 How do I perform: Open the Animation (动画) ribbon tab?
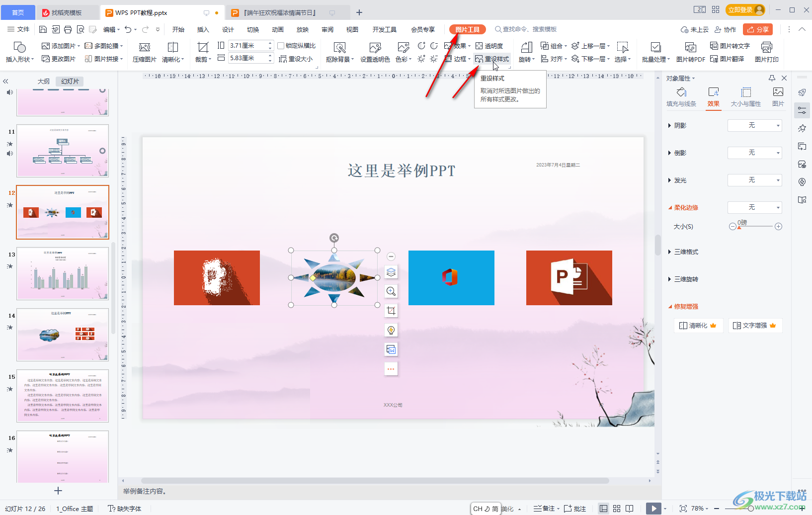click(278, 29)
